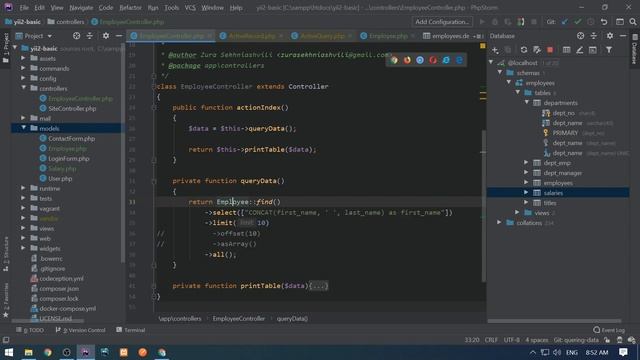This screenshot has height=360, width=640.
Task: Click the red Stop icon in Database toolbar
Action: click(x=550, y=50)
